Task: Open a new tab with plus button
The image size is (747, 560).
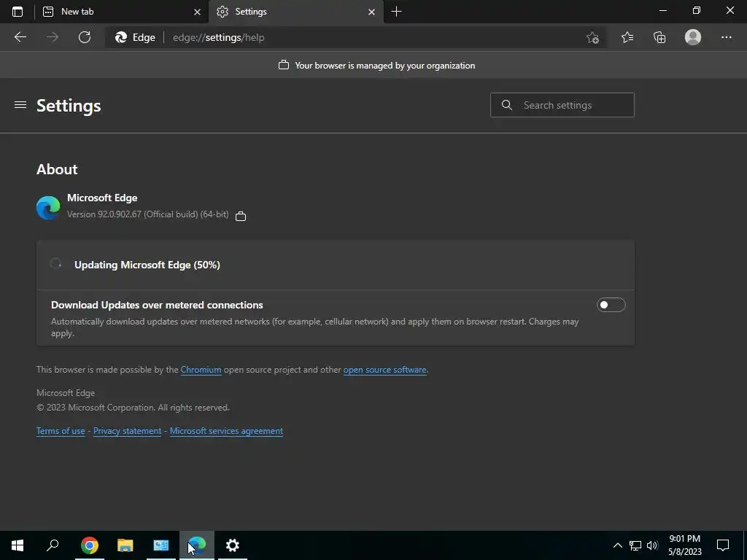Action: pos(396,12)
